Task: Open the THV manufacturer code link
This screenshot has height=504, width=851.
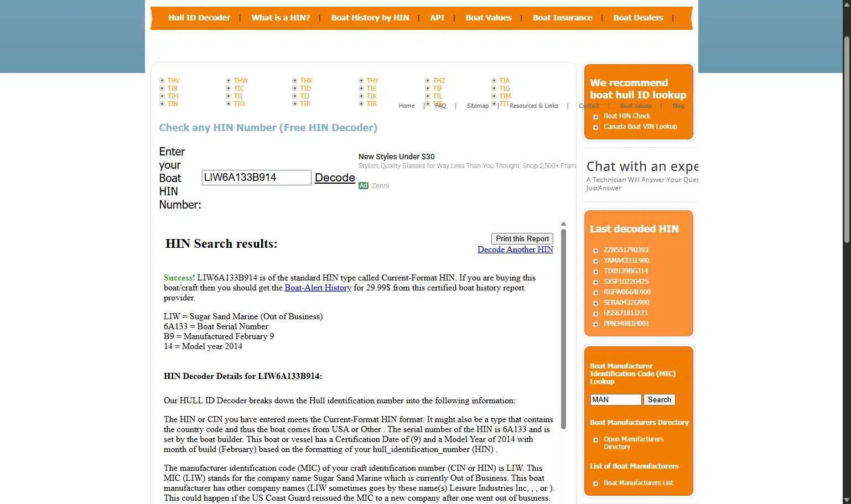Action: pyautogui.click(x=173, y=81)
